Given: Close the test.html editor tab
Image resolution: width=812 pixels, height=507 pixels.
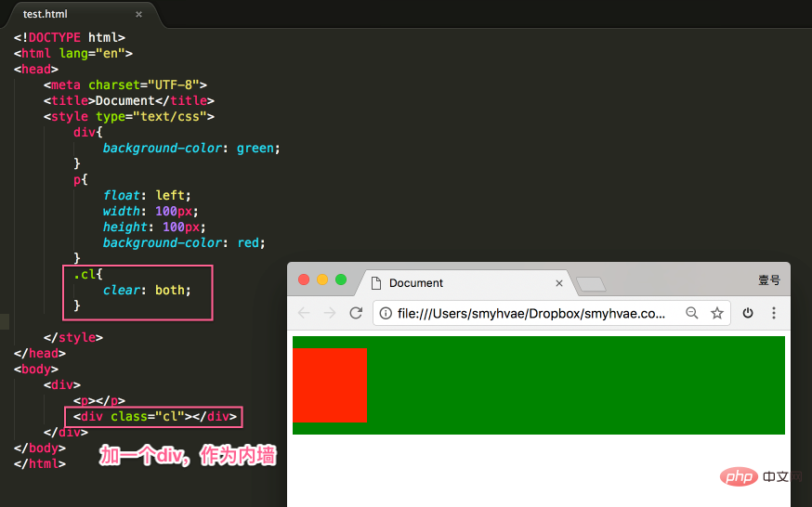Looking at the screenshot, I should pyautogui.click(x=138, y=15).
